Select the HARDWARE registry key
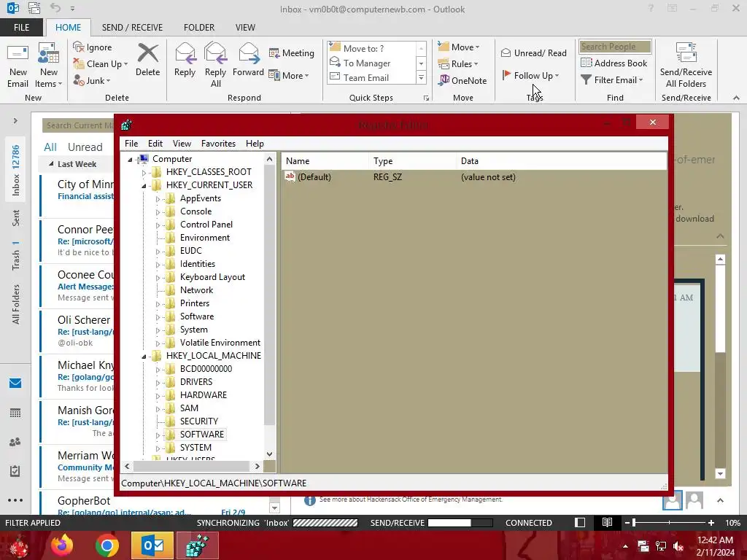Screen dimensions: 747x560 point(204,395)
